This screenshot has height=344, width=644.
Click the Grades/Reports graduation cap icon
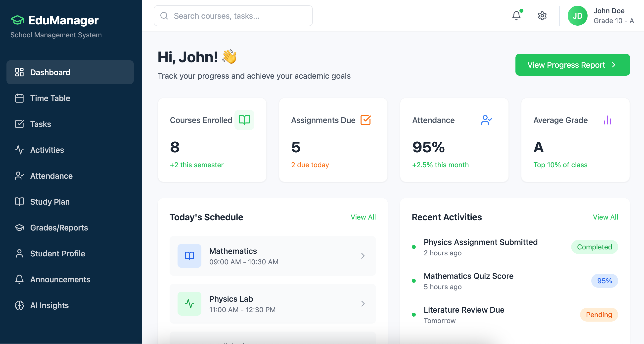click(19, 228)
